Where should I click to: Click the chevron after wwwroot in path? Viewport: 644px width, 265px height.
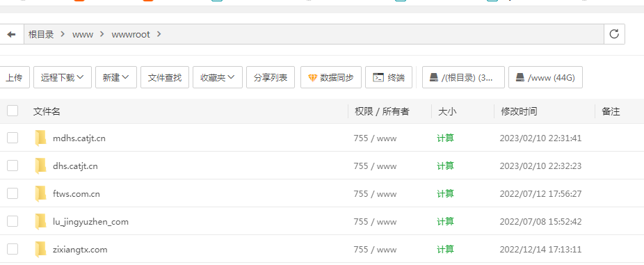(x=159, y=35)
